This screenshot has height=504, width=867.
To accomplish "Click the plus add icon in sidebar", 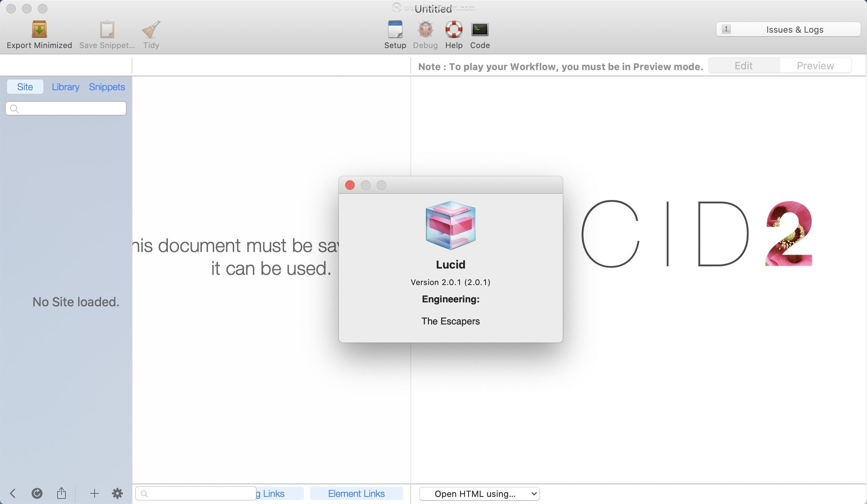I will [94, 493].
